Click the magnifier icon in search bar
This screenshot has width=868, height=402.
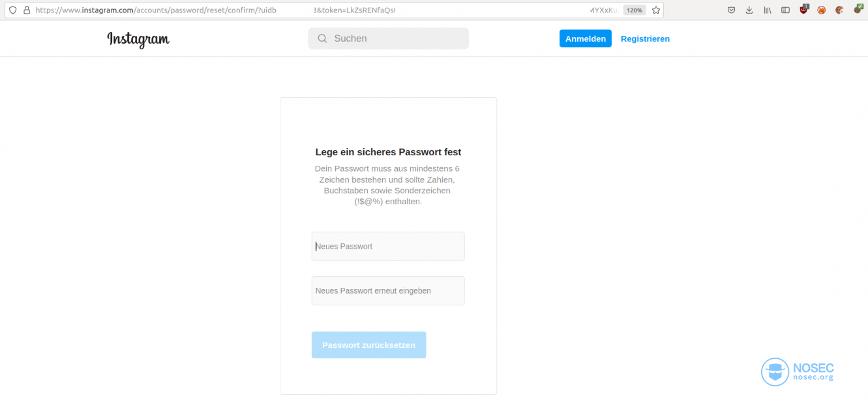coord(322,39)
